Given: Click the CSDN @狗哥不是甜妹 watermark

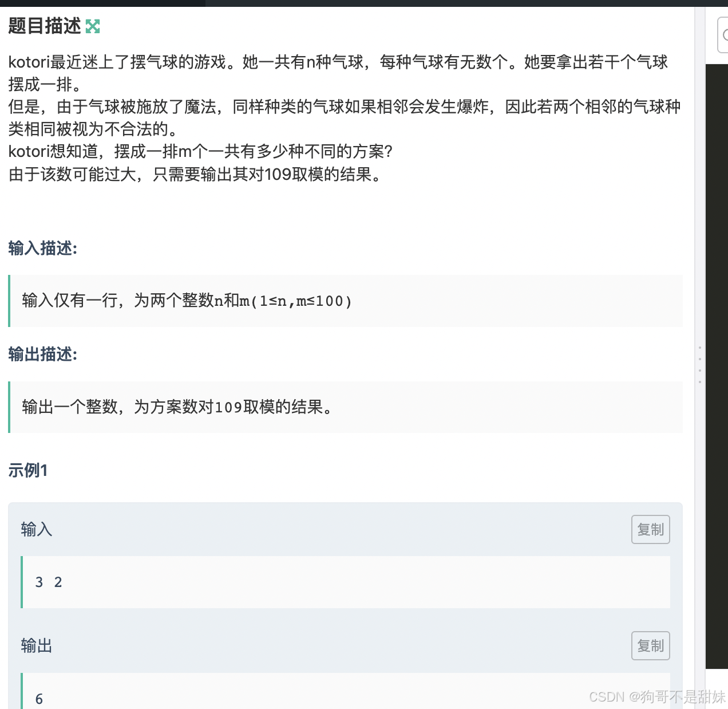Looking at the screenshot, I should (x=657, y=696).
